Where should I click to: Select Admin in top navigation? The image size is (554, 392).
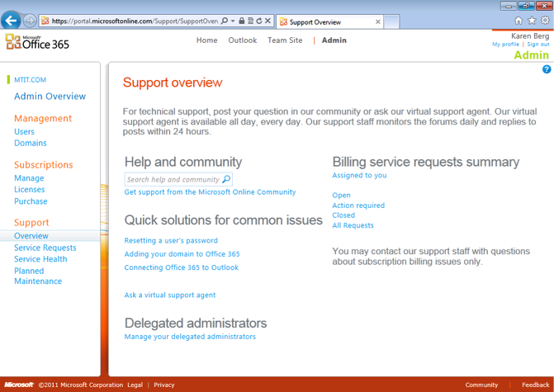click(x=334, y=40)
